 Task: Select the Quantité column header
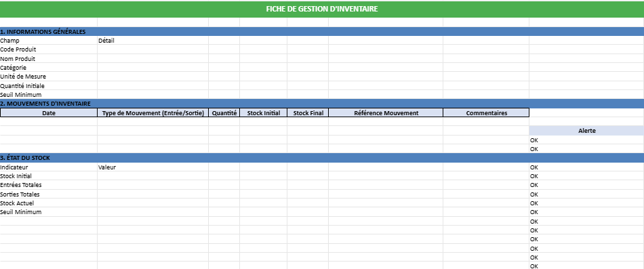pos(224,112)
